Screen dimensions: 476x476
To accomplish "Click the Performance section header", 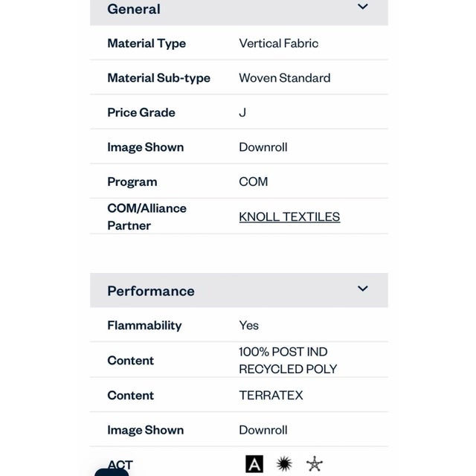I will pyautogui.click(x=151, y=291).
